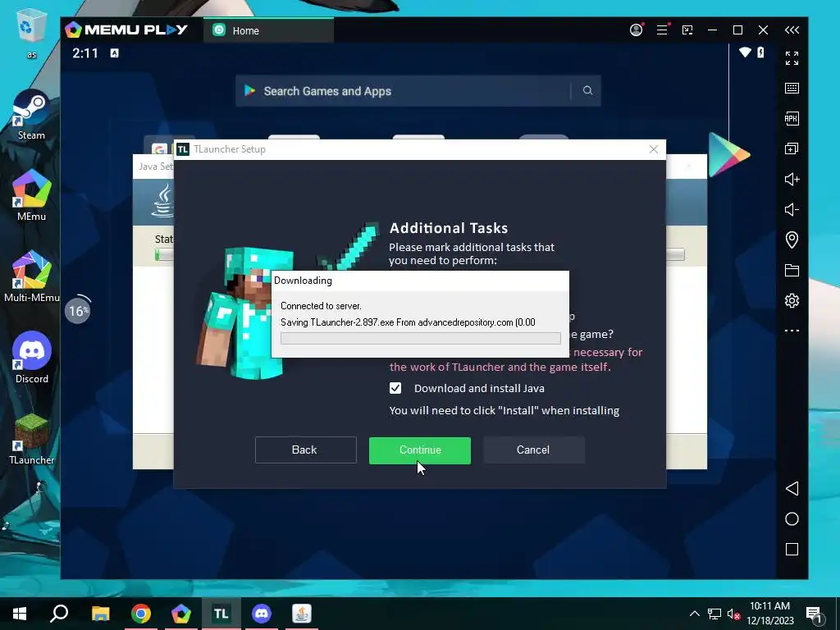This screenshot has height=630, width=840.
Task: Click the search magnifier in MEmu search bar
Action: coord(587,90)
